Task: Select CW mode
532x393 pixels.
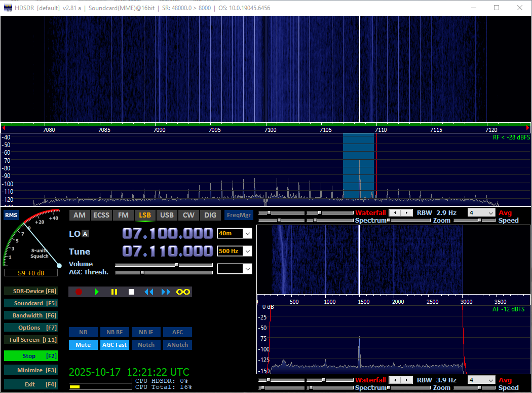Action: tap(188, 215)
